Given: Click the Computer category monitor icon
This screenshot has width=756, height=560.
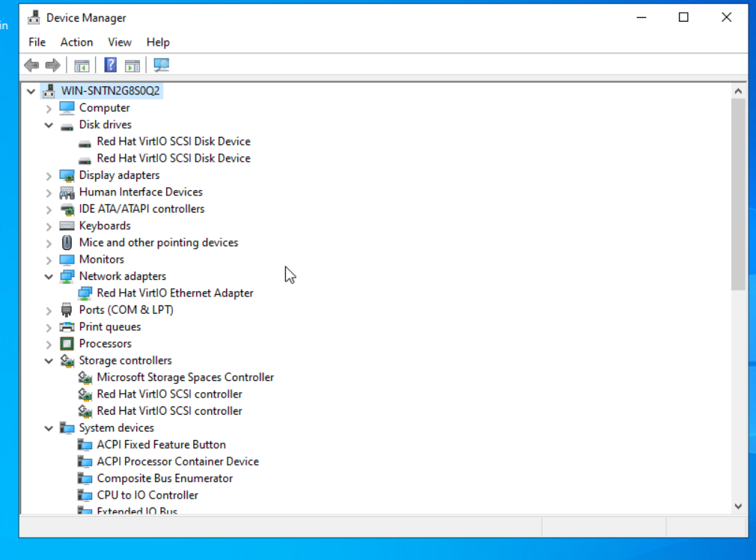Looking at the screenshot, I should [67, 108].
